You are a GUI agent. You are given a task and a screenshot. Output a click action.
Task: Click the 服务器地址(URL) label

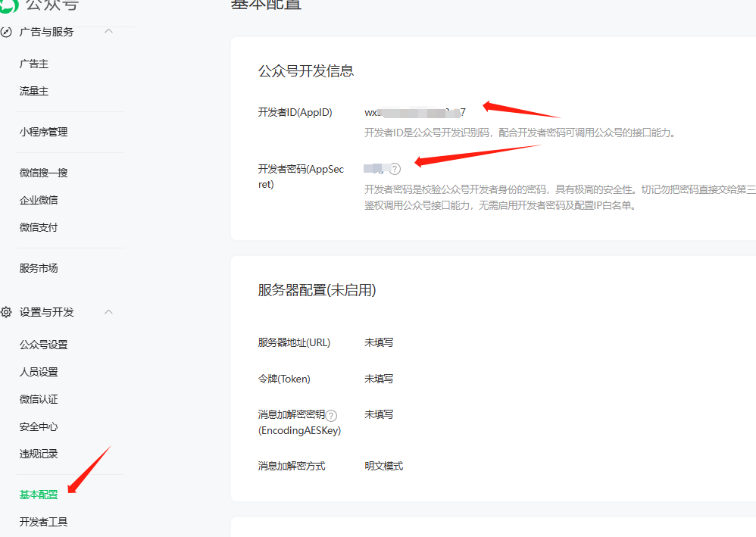pos(294,342)
